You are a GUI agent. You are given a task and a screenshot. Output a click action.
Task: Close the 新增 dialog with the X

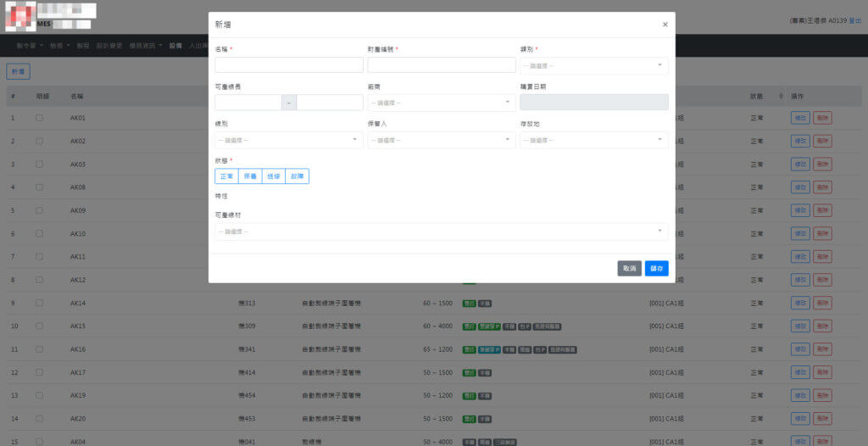click(x=665, y=25)
